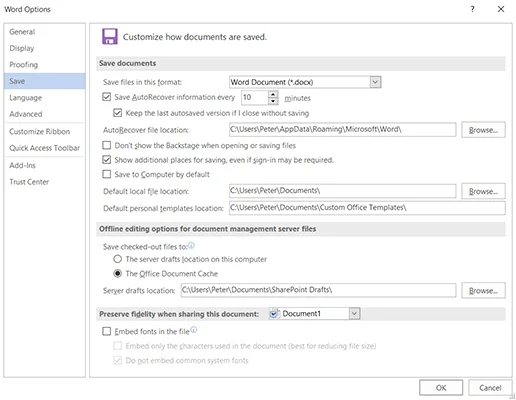Decrease AutoRecover minutes with down arrow

click(273, 101)
